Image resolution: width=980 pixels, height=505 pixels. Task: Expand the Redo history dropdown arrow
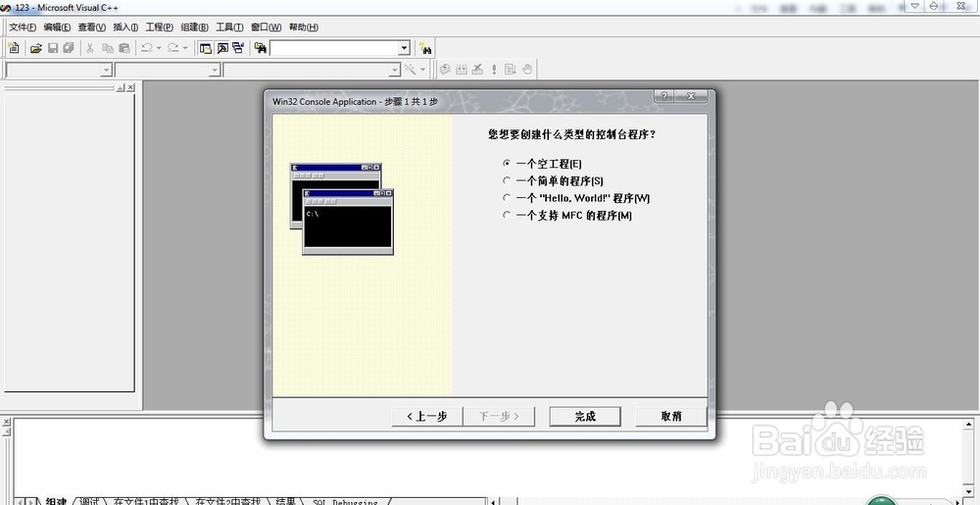coord(185,48)
